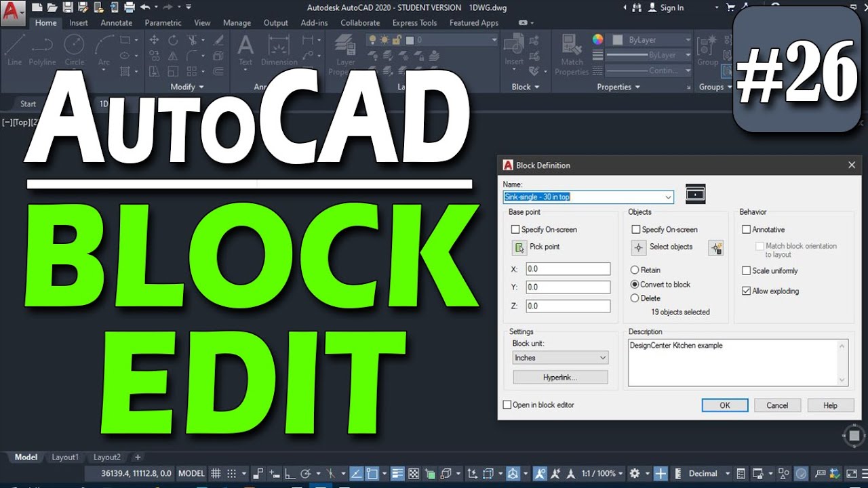868x488 pixels.
Task: Switch to the Layout2 tab
Action: [107, 457]
